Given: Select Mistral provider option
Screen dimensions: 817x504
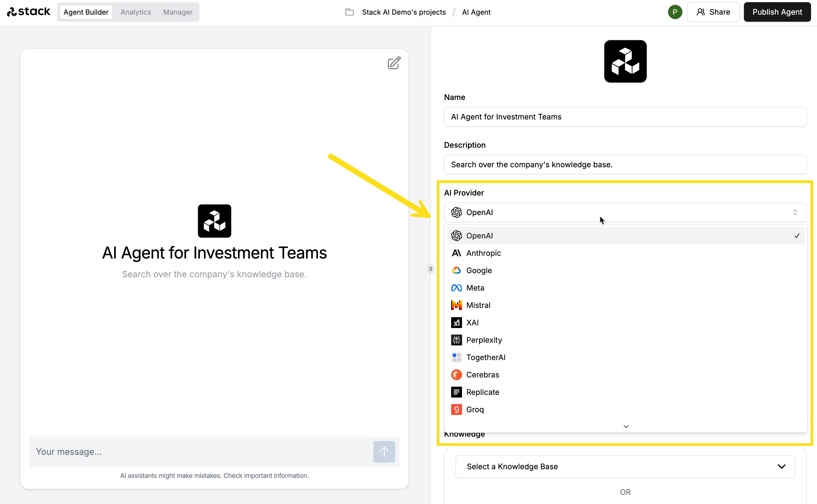Looking at the screenshot, I should tap(625, 305).
